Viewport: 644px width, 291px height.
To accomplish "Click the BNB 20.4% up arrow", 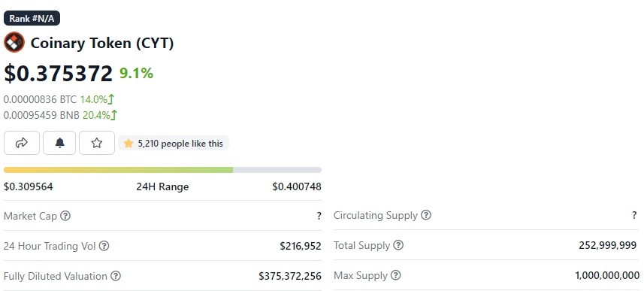I will [114, 115].
